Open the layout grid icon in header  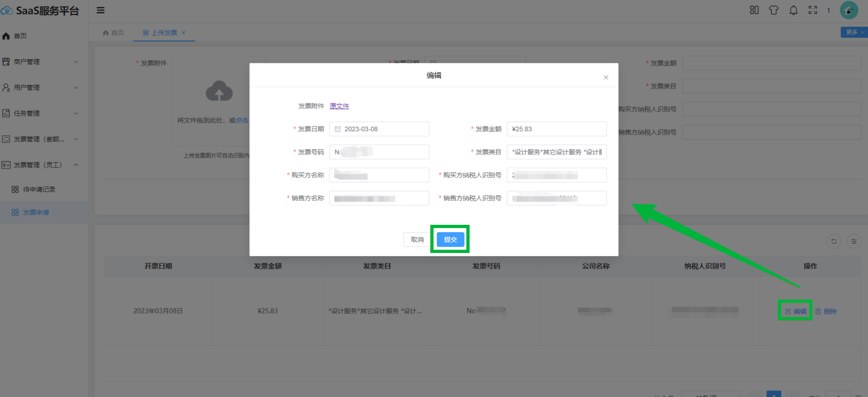pos(754,10)
